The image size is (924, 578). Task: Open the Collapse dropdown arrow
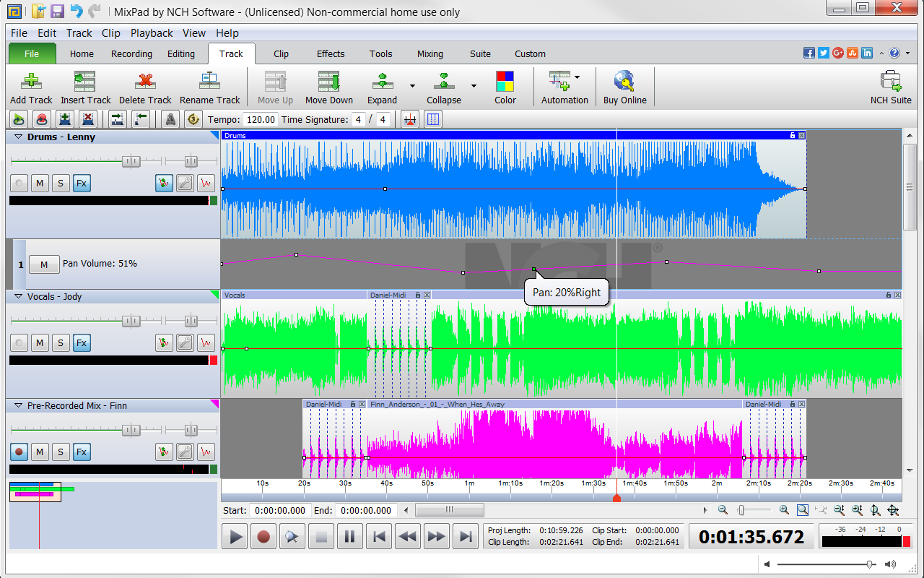pos(474,86)
